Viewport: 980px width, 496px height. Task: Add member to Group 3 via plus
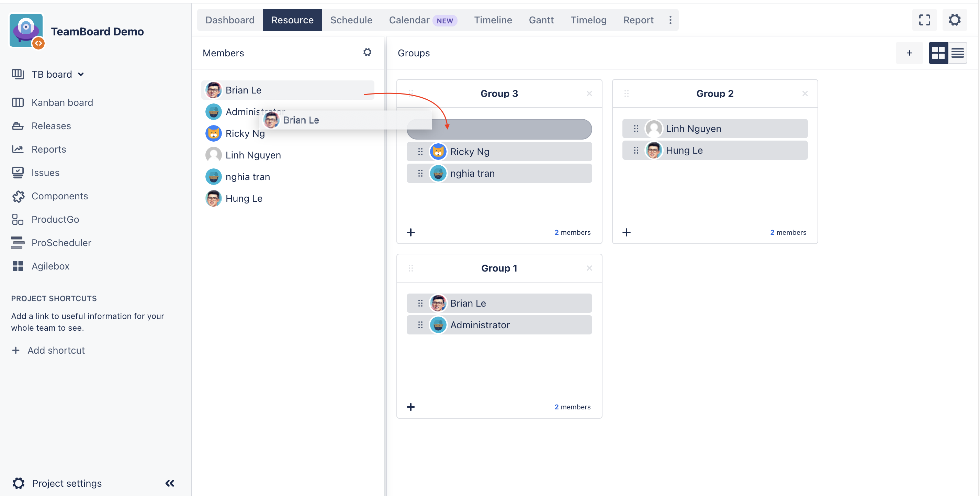coord(411,232)
